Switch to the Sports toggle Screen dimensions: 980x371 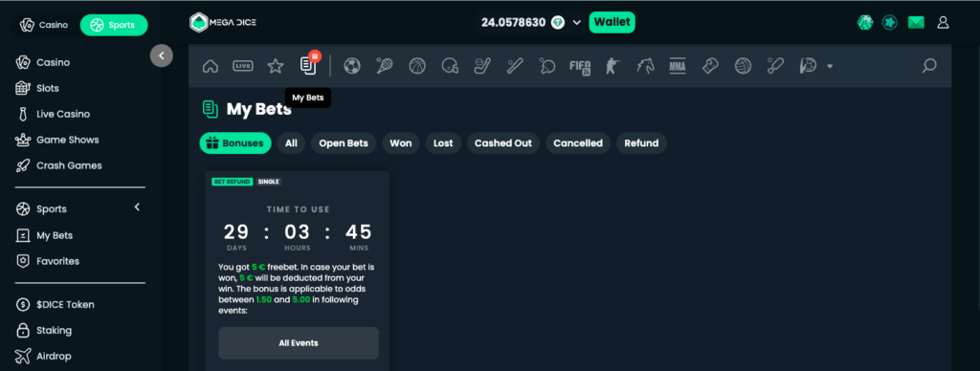[x=114, y=25]
